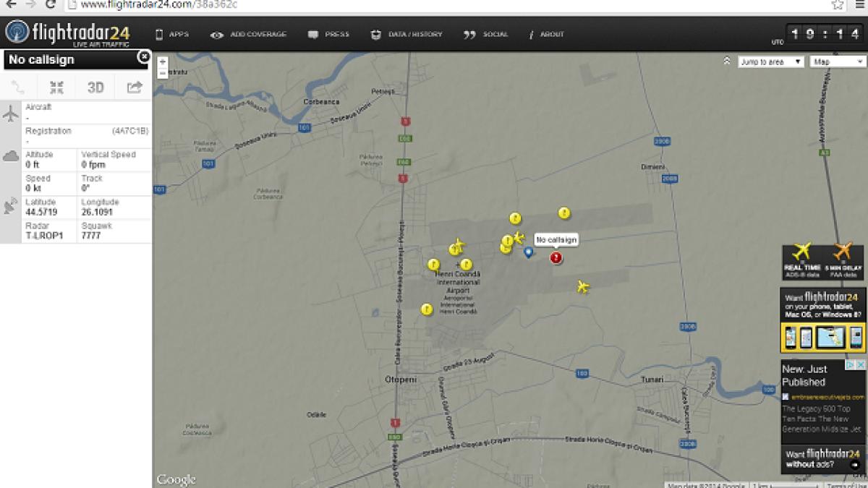Click the blue airport pin marker
868x488 pixels.
coord(528,252)
